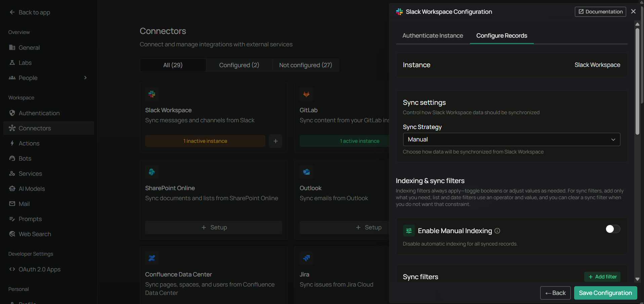644x304 pixels.
Task: Close the Slack Workspace Configuration panel
Action: 633,11
